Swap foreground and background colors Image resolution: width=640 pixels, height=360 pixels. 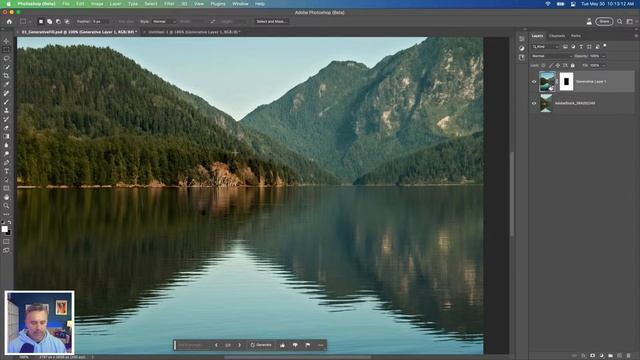pos(9,222)
